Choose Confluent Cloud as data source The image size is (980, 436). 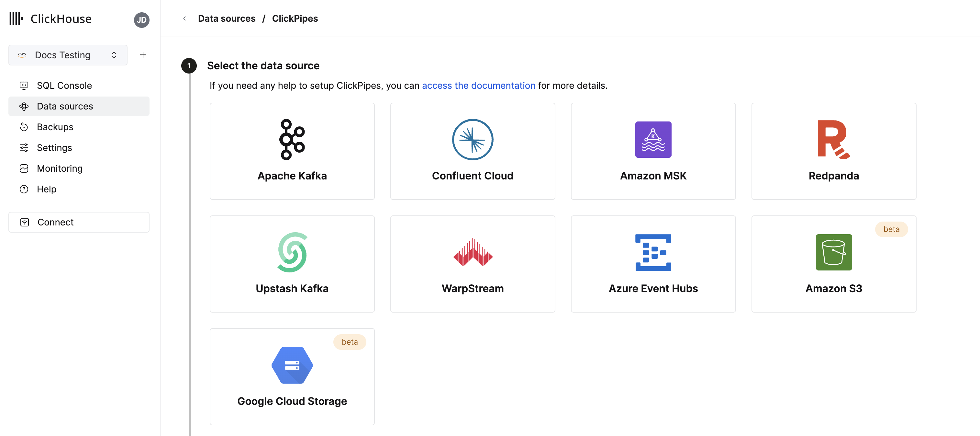coord(473,151)
